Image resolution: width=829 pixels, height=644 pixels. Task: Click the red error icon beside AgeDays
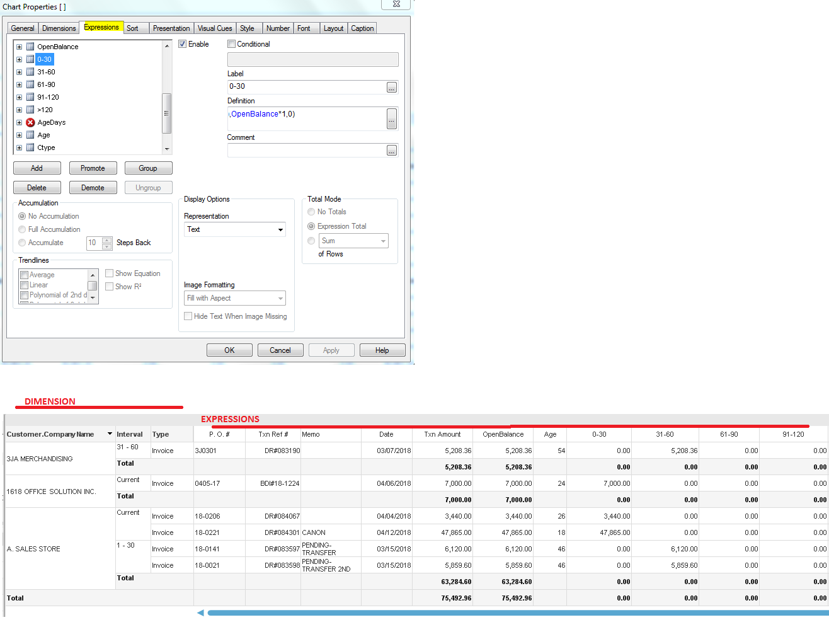click(x=30, y=122)
